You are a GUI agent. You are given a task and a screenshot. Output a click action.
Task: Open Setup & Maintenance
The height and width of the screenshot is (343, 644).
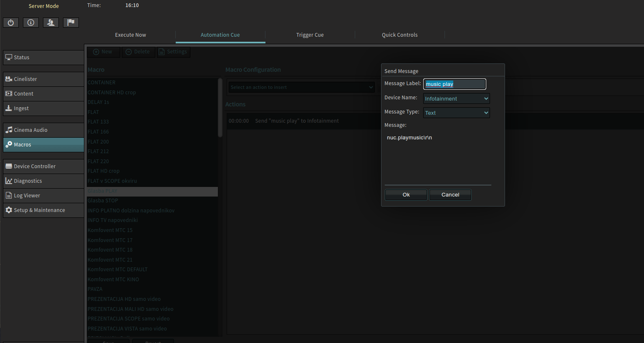click(43, 210)
